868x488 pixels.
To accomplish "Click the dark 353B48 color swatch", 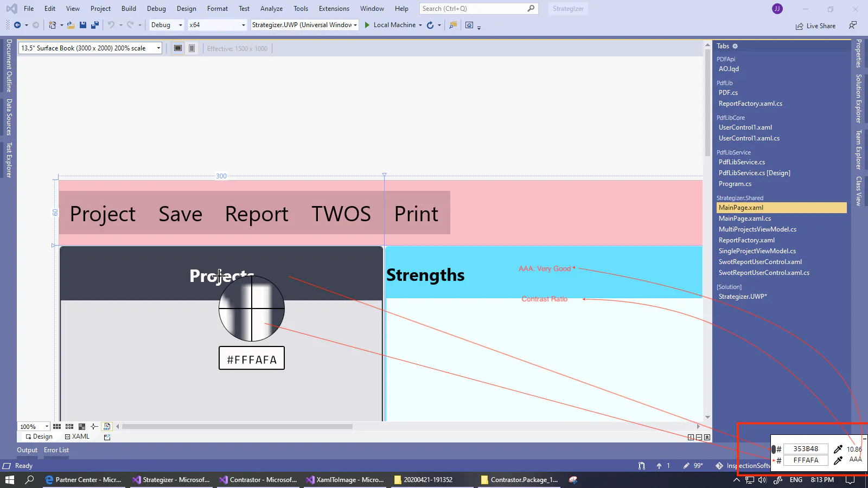I will click(x=774, y=449).
